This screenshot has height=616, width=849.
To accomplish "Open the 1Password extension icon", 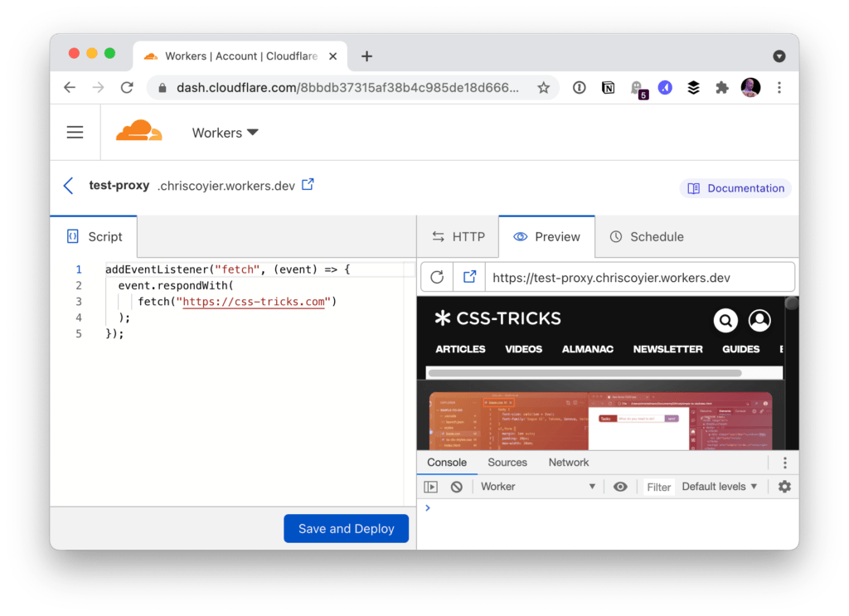I will 579,88.
